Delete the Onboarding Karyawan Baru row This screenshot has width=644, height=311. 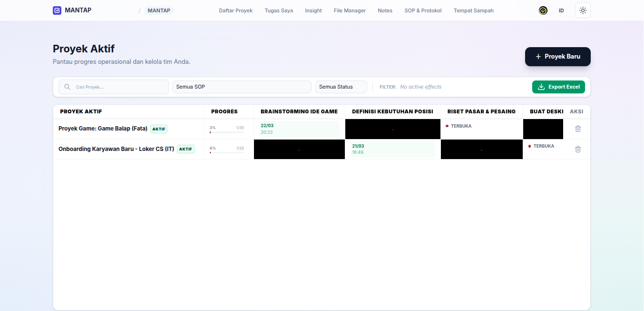(578, 149)
